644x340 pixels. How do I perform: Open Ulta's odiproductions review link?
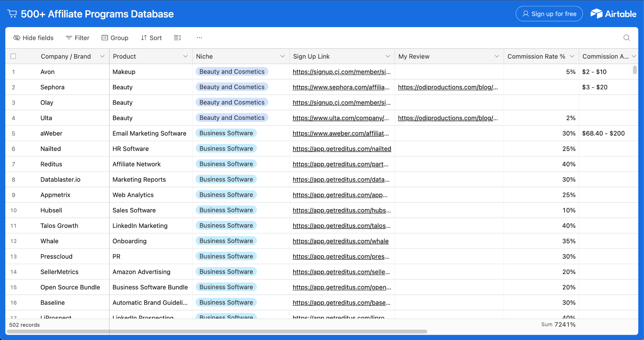(x=448, y=118)
